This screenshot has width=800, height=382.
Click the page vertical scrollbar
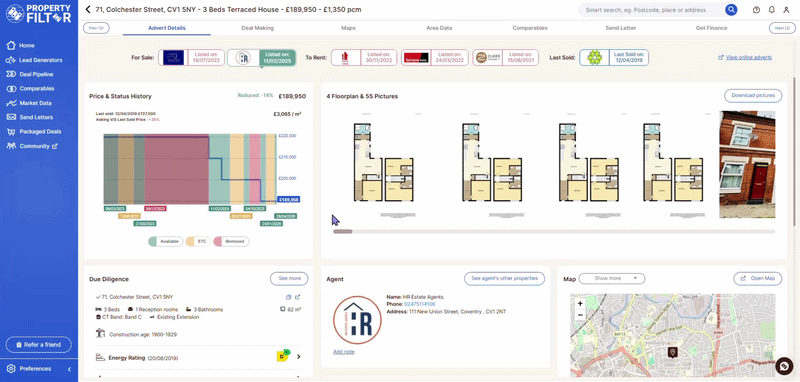[x=794, y=150]
